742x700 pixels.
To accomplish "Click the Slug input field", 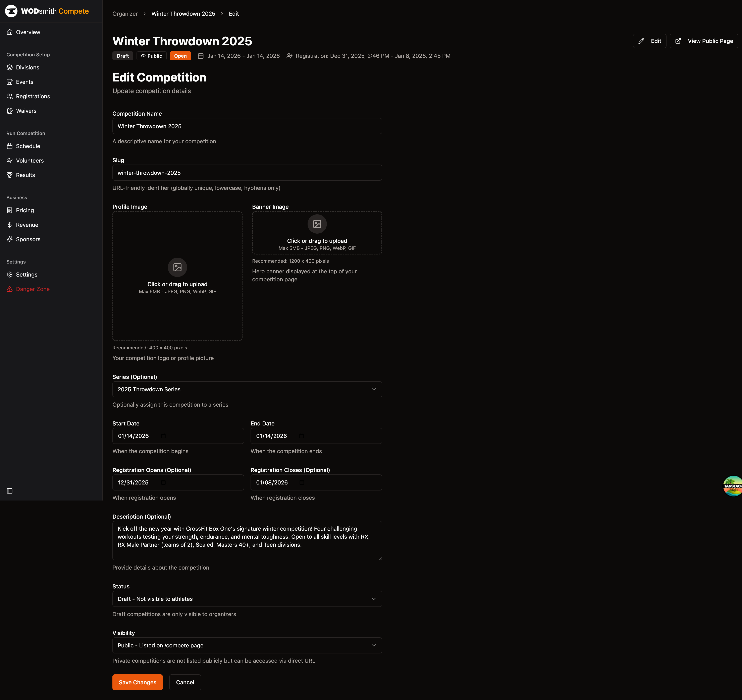I will tap(247, 173).
